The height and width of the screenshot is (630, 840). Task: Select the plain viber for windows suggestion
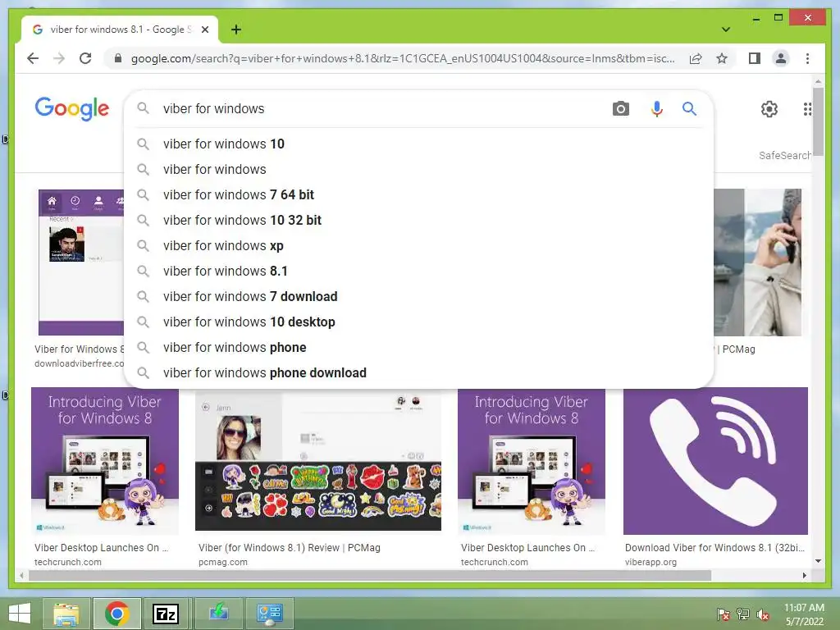pos(418,169)
